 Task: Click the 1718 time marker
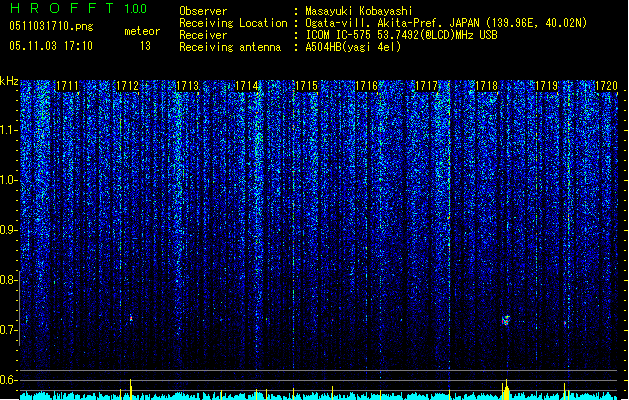[x=486, y=86]
